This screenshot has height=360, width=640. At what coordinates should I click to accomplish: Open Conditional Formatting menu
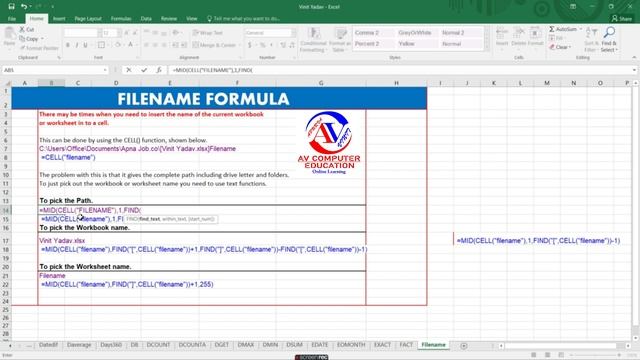[313, 40]
